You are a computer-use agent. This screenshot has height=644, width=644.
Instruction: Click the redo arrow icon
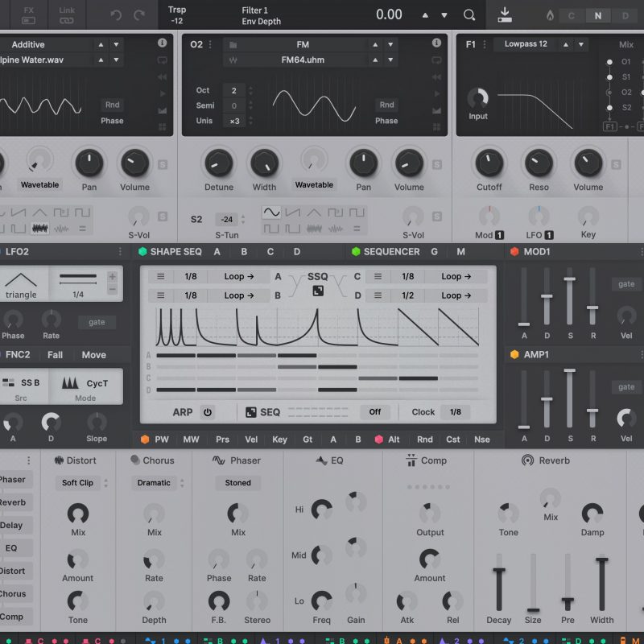click(x=139, y=14)
